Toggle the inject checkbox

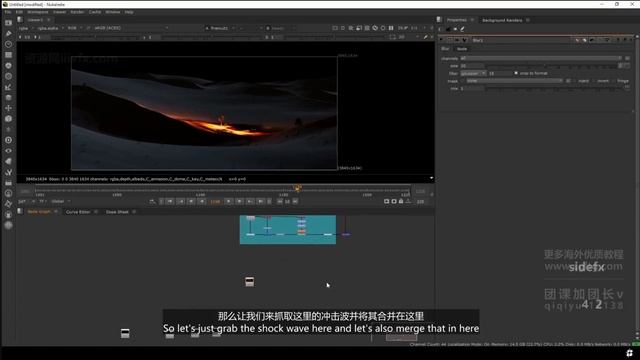pyautogui.click(x=575, y=81)
